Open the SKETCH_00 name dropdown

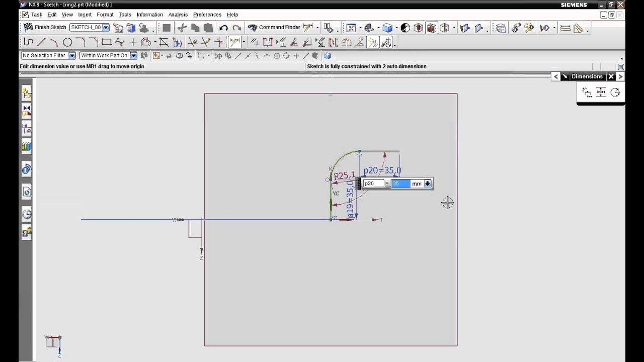click(x=106, y=27)
